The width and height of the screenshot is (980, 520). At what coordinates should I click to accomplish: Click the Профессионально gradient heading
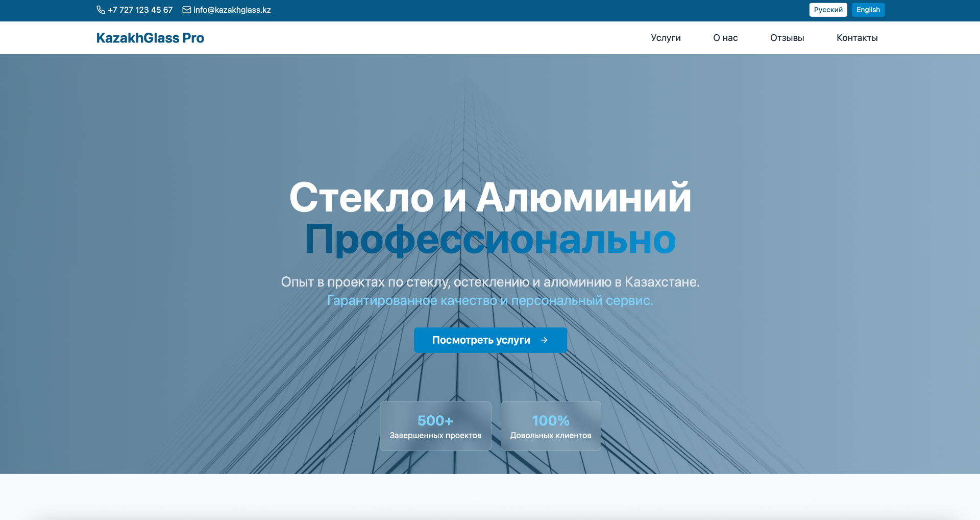click(x=490, y=240)
